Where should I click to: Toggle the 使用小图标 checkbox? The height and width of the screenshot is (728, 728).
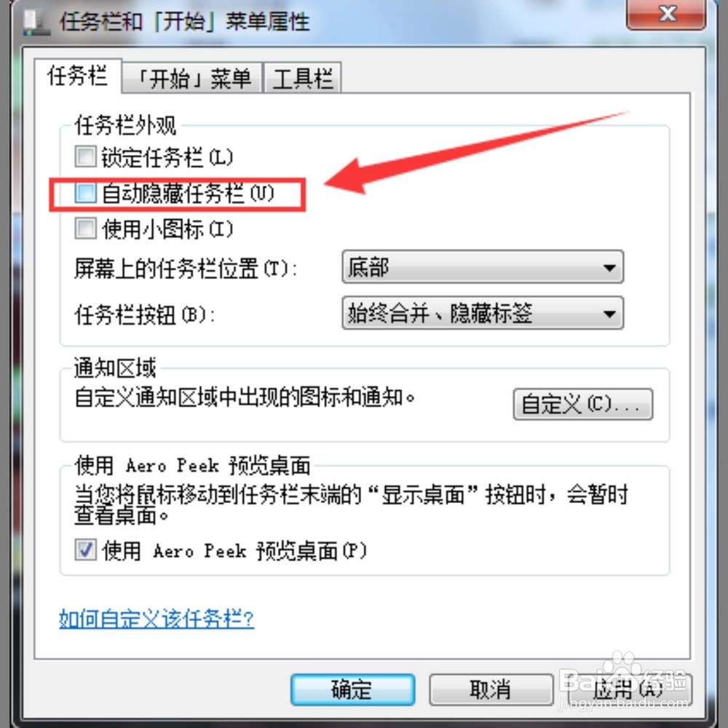coord(85,229)
